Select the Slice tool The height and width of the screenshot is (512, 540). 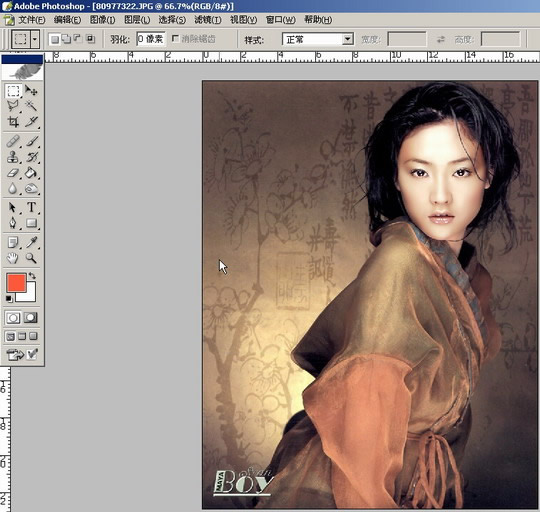[31, 122]
